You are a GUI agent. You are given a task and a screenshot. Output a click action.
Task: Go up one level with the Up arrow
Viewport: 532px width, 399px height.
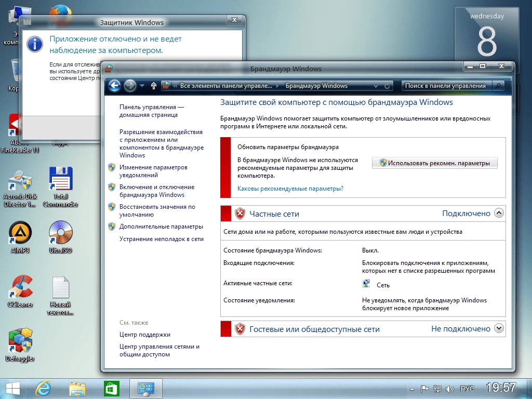click(154, 86)
